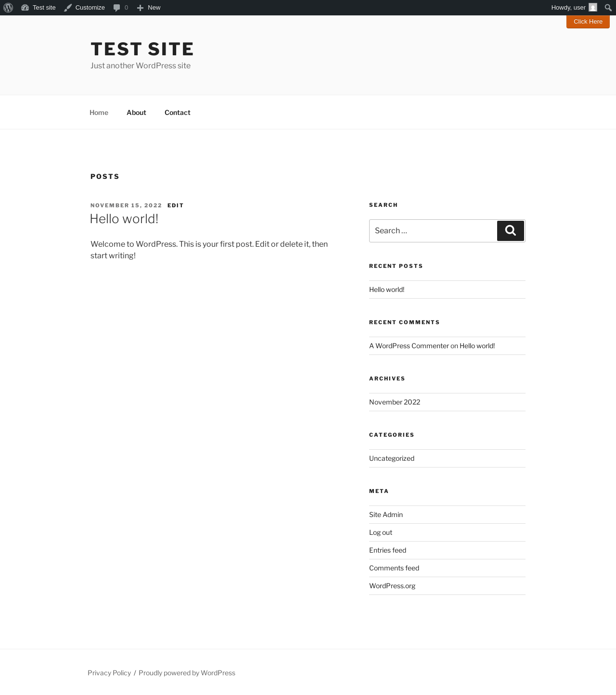The width and height of the screenshot is (616, 695).
Task: Open admin bar search magnifier icon
Action: pos(608,8)
